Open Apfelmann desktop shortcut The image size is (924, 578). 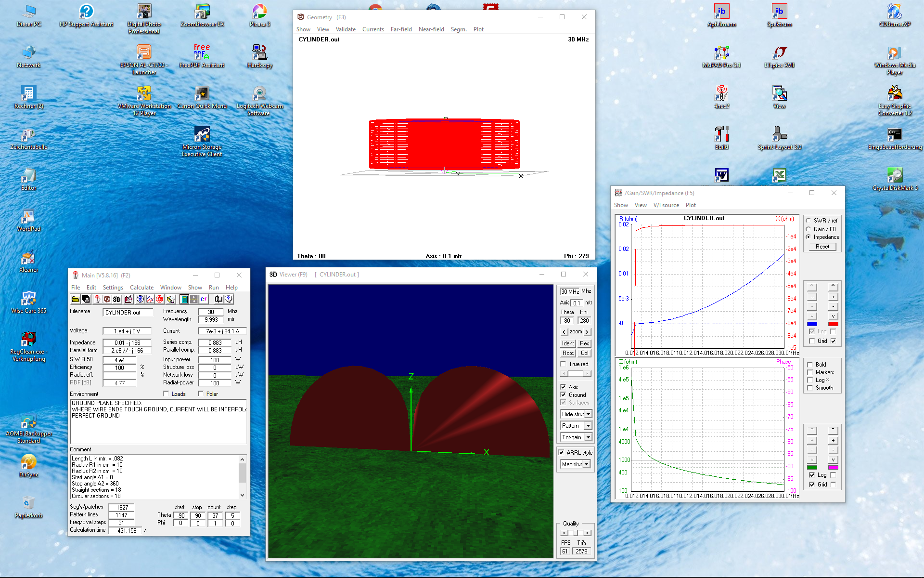pos(721,15)
